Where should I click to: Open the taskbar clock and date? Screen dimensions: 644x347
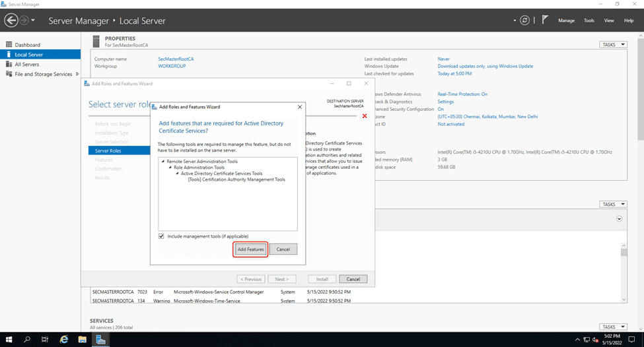tap(612, 340)
